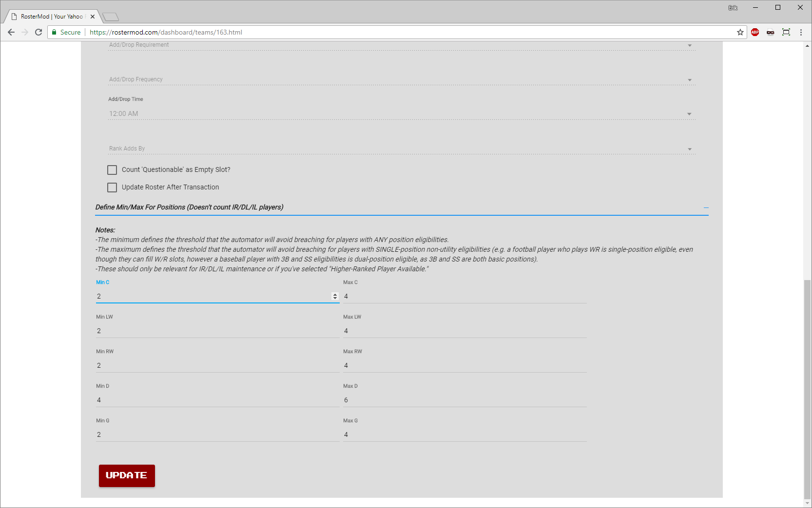Enable Update Roster After Transaction
The height and width of the screenshot is (508, 812).
(112, 188)
